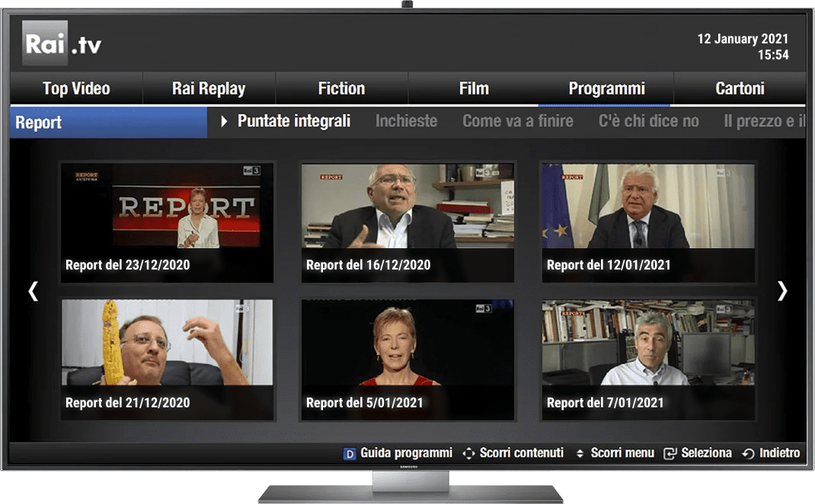Open the Cartoni tab
The height and width of the screenshot is (504, 815).
740,89
